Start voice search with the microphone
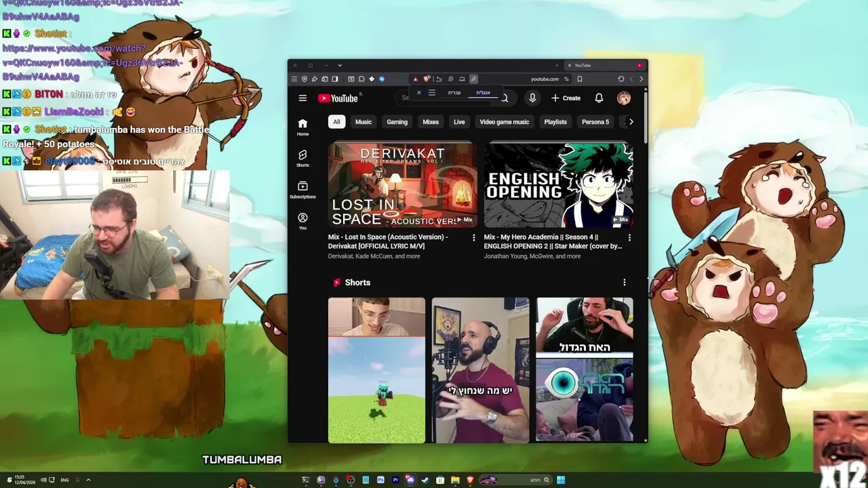 pos(532,98)
